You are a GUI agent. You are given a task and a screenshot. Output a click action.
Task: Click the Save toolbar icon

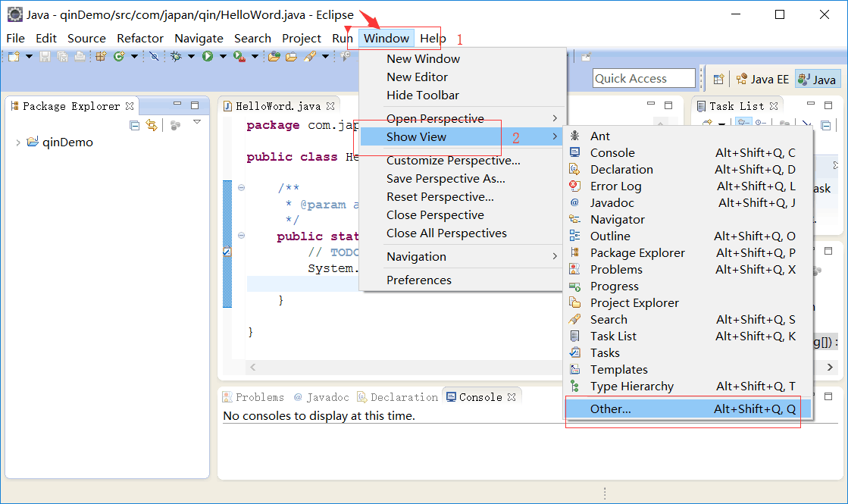pyautogui.click(x=45, y=56)
